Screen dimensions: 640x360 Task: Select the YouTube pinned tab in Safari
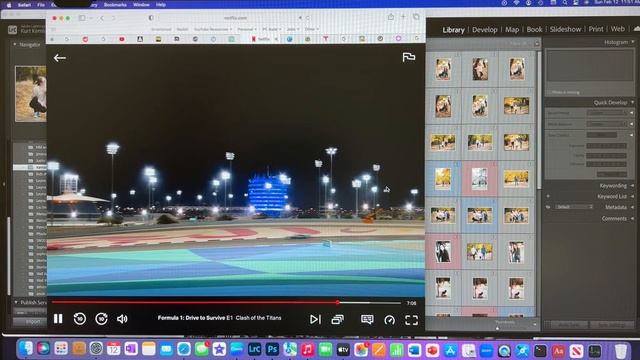tap(122, 39)
